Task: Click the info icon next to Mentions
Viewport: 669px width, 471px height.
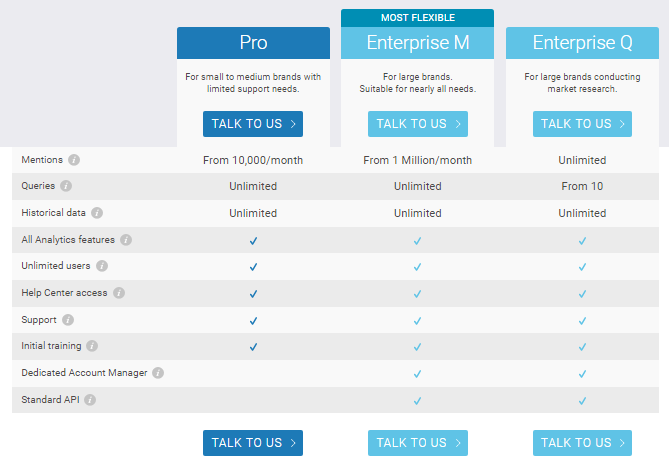Action: [74, 160]
